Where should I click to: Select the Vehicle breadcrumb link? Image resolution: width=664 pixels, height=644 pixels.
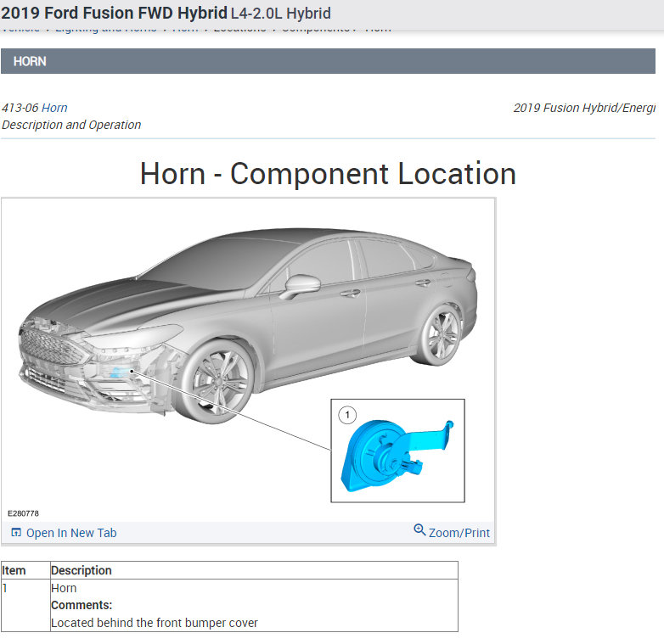pyautogui.click(x=20, y=30)
